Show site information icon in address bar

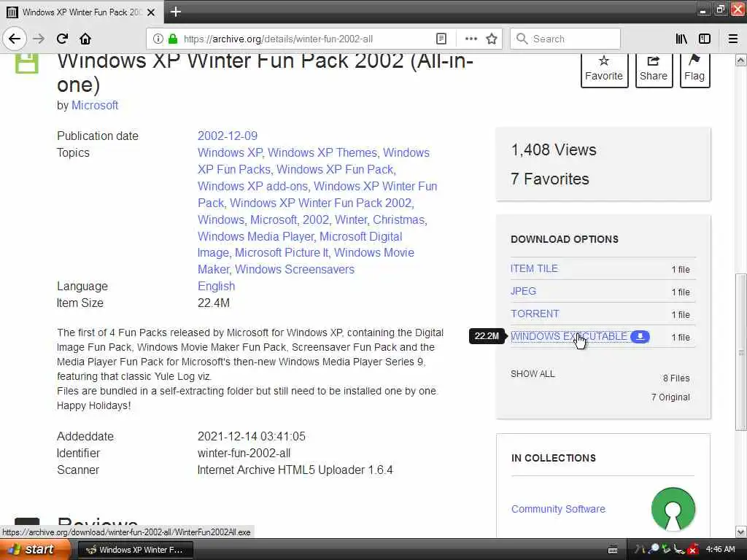(158, 39)
